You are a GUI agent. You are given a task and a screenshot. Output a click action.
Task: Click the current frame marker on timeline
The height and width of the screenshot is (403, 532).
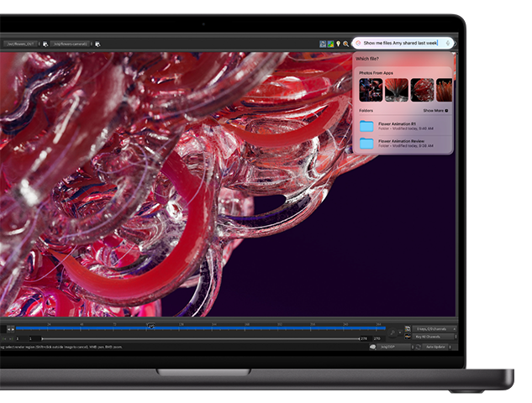(x=151, y=326)
